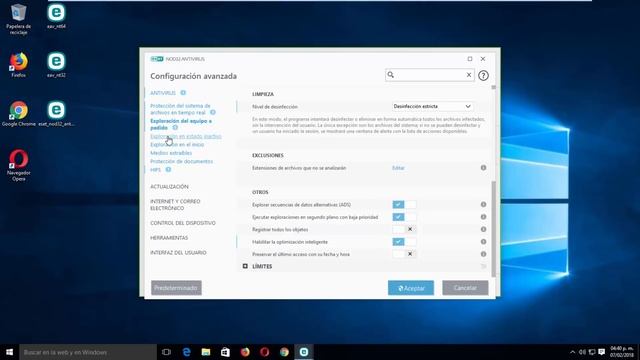Open HIPS settings in the sidebar
The width and height of the screenshot is (640, 360).
(x=156, y=170)
